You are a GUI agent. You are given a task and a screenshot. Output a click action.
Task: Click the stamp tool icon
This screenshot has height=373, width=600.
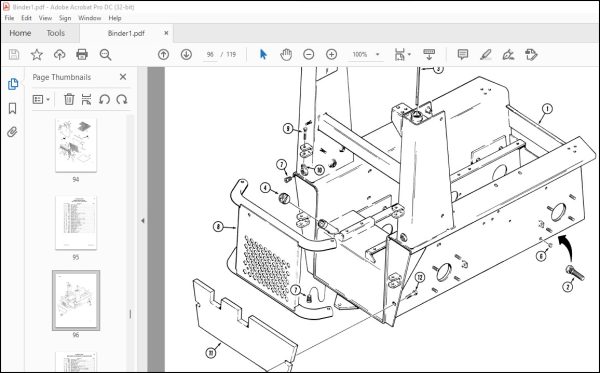[531, 55]
